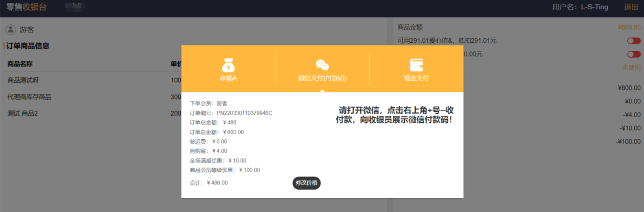Click the cash payment wallet icon
644x212 pixels.
416,65
